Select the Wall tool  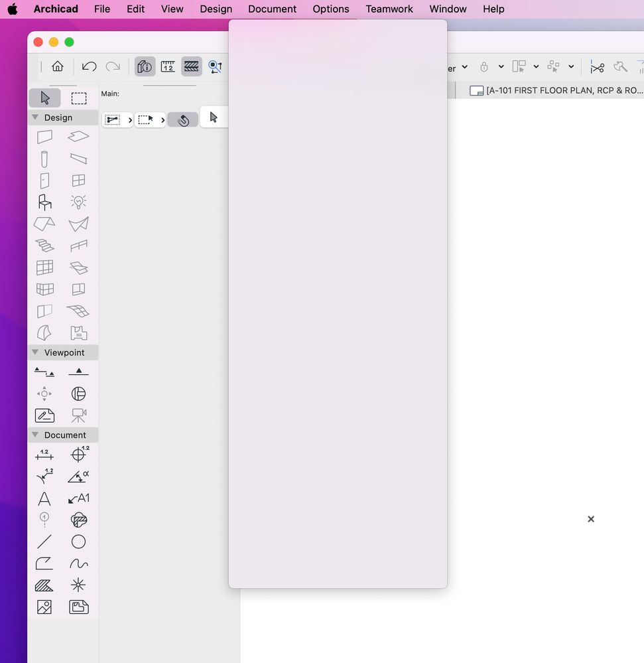(x=44, y=137)
